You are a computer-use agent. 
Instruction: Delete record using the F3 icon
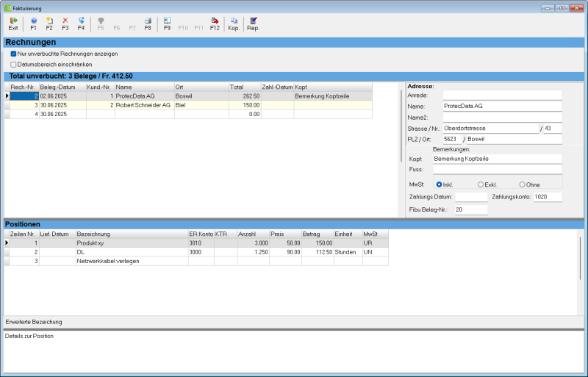pos(65,24)
